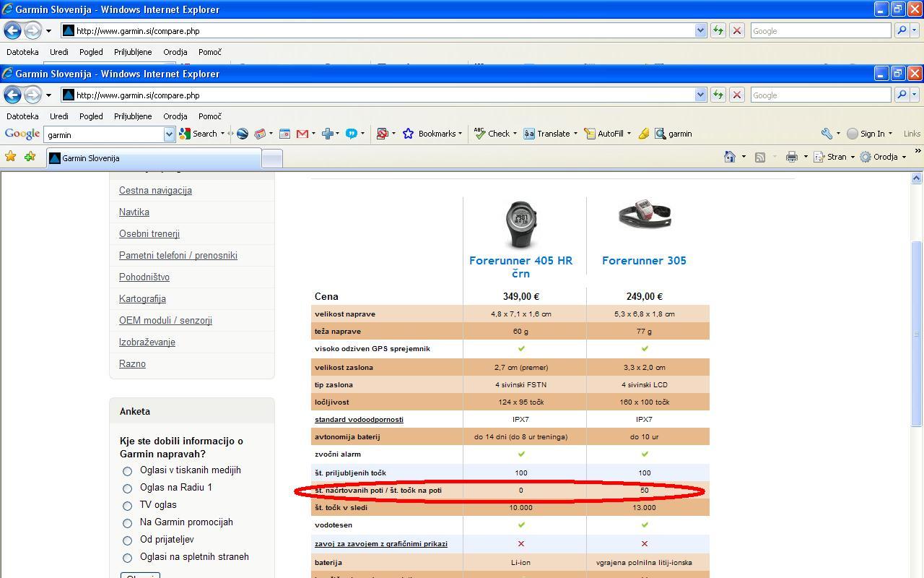This screenshot has width=924, height=578.
Task: Open Gmail icon on Google toolbar
Action: click(x=302, y=134)
